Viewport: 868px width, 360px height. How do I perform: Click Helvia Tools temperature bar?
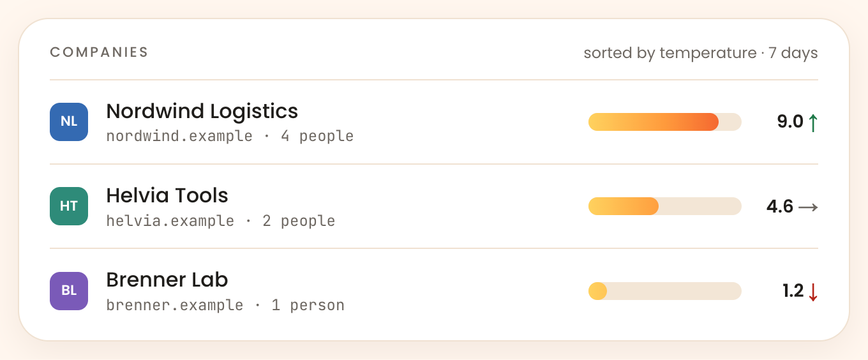click(664, 206)
